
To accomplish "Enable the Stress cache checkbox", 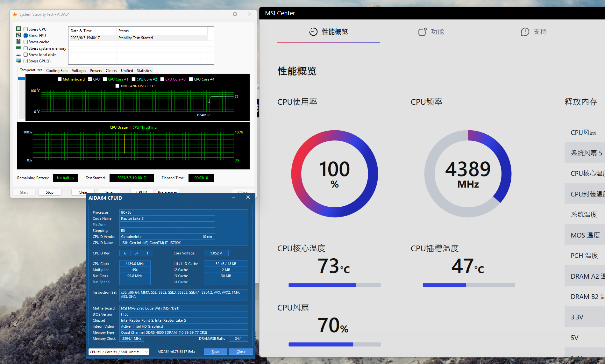I will 26,42.
